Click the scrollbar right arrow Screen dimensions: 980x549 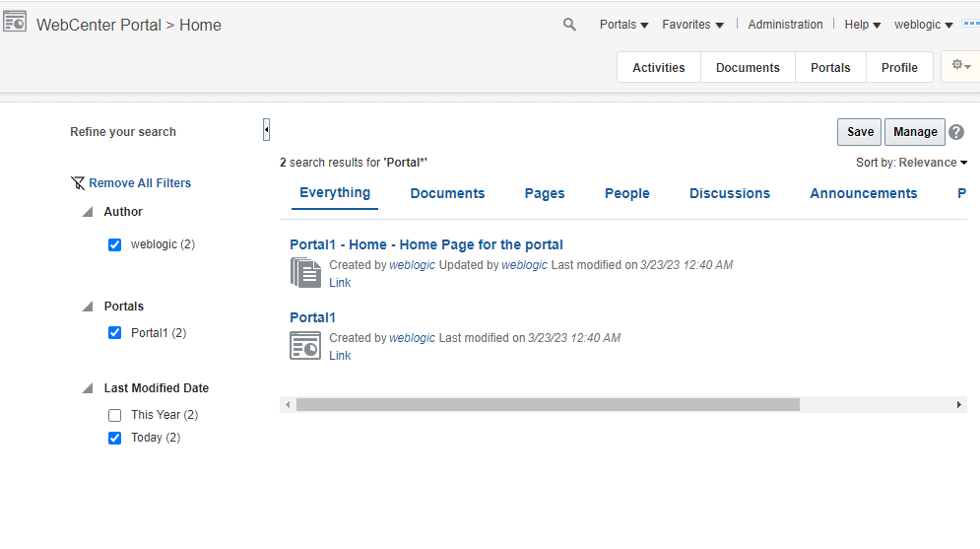pyautogui.click(x=958, y=404)
